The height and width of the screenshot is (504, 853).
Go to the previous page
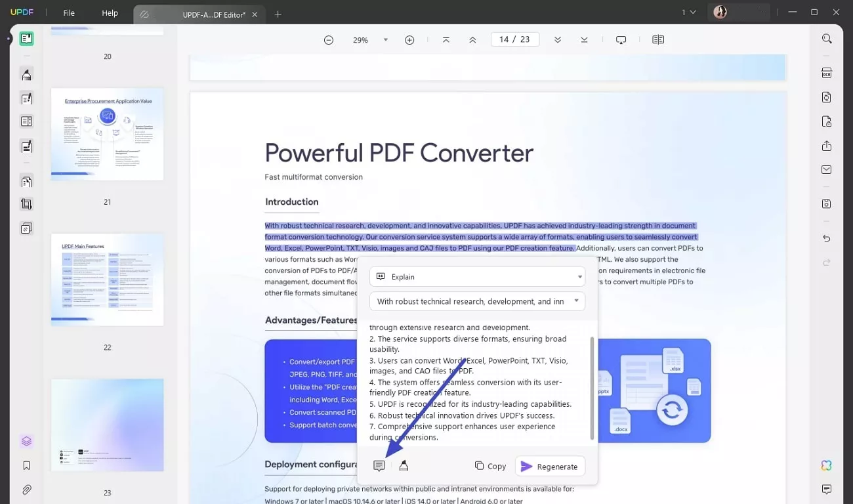tap(472, 40)
